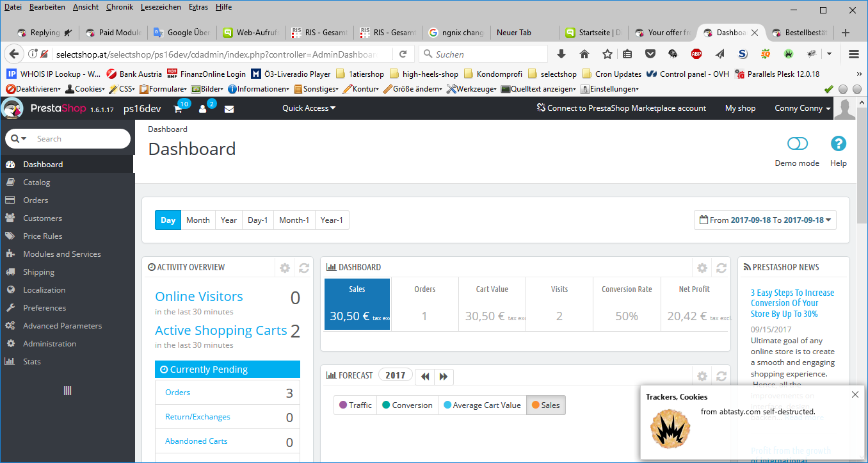Viewport: 868px width, 463px height.
Task: Select the Net Profit statistics tile
Action: 695,304
